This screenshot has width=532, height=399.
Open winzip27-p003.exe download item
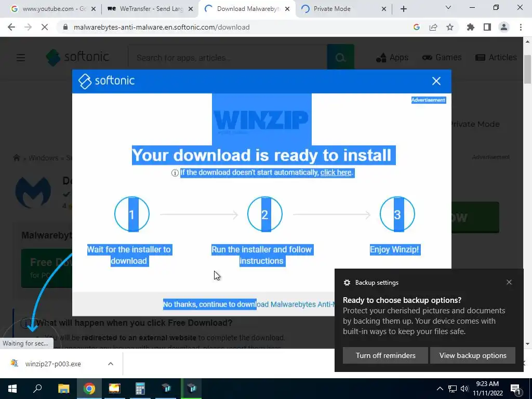tap(54, 364)
